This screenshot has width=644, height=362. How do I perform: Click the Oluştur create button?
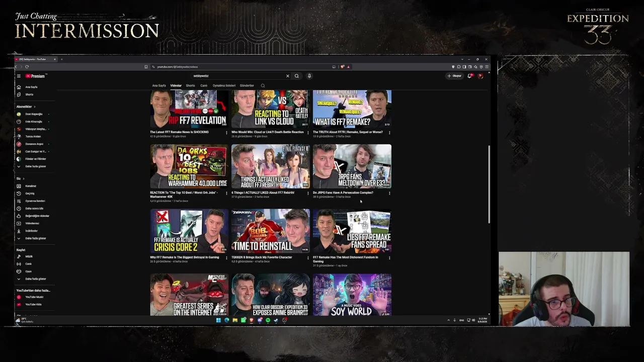click(x=454, y=76)
